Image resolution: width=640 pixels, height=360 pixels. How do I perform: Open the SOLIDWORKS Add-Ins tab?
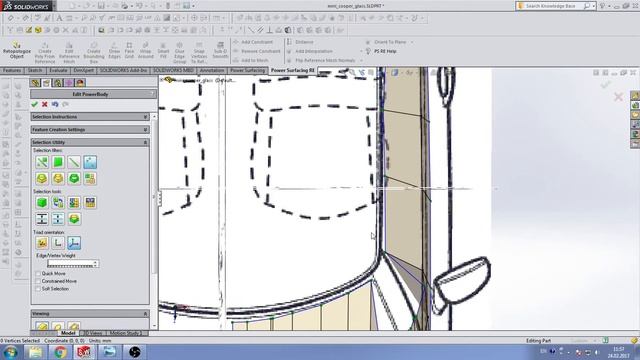pyautogui.click(x=123, y=71)
